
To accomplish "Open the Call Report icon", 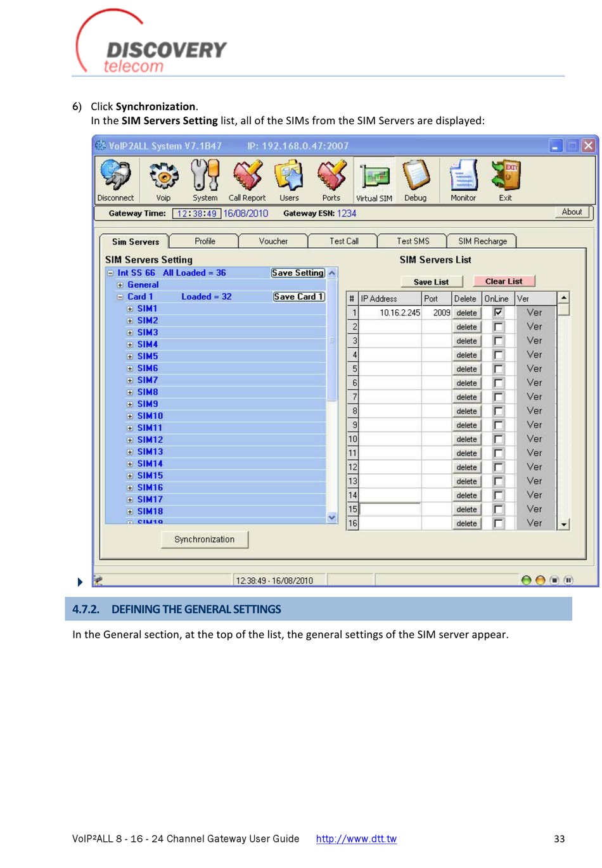I will click(247, 176).
